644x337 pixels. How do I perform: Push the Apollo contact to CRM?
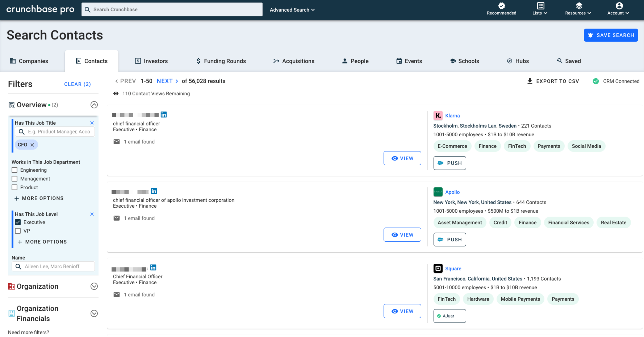coord(449,240)
